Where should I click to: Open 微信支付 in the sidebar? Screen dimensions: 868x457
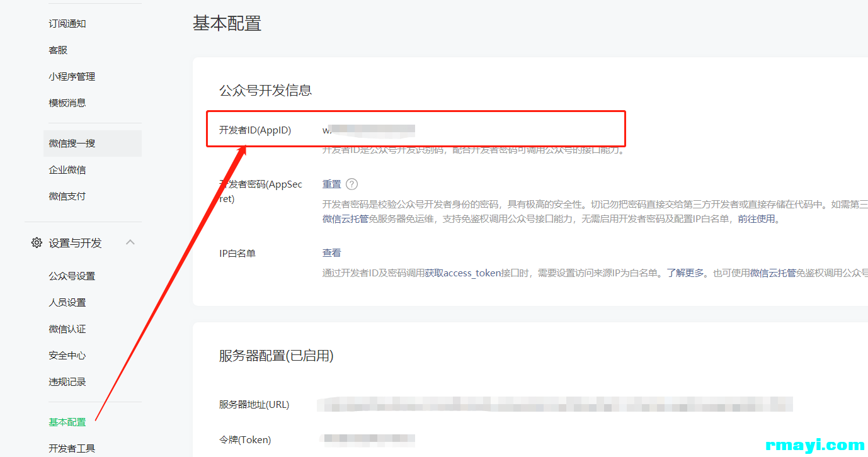[x=67, y=196]
